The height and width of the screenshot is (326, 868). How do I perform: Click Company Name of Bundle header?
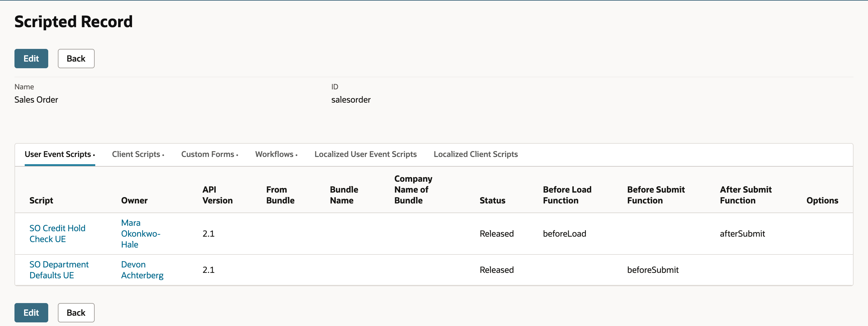(413, 190)
